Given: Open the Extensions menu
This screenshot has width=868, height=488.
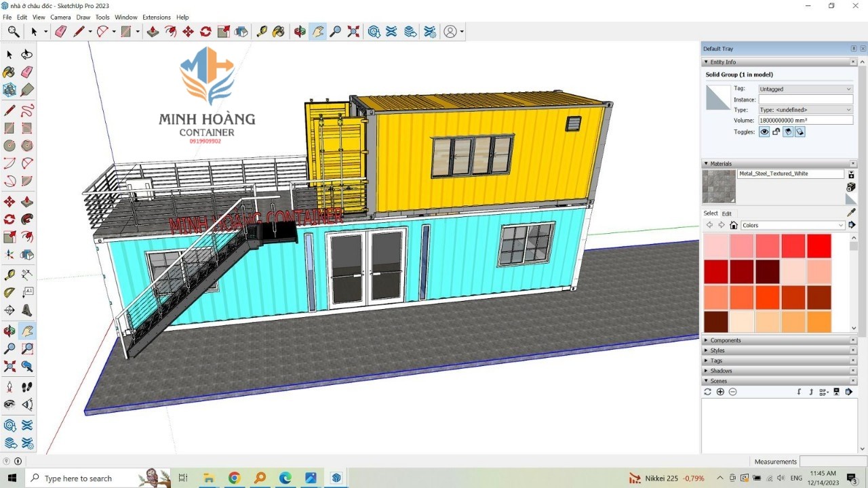Looking at the screenshot, I should [x=156, y=17].
